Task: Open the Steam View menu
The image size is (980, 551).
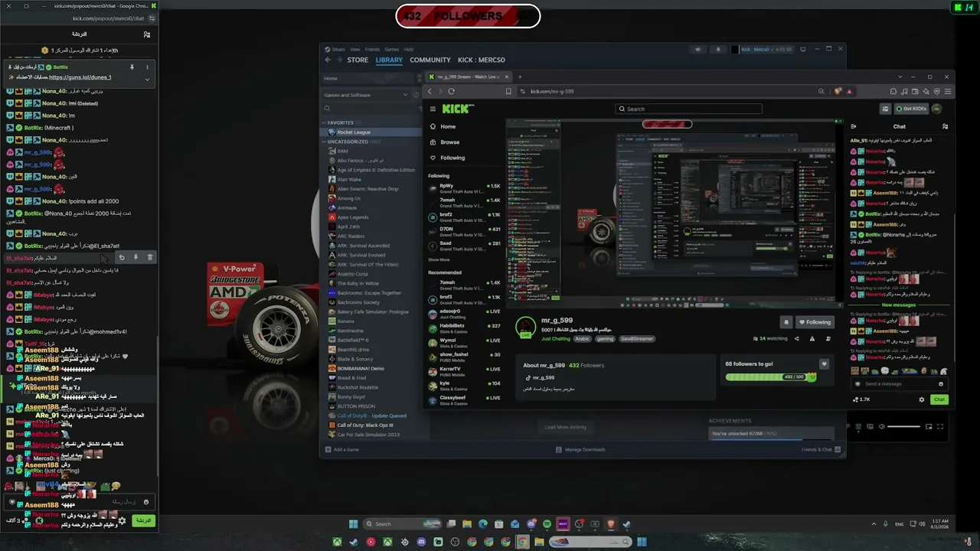Action: [355, 49]
